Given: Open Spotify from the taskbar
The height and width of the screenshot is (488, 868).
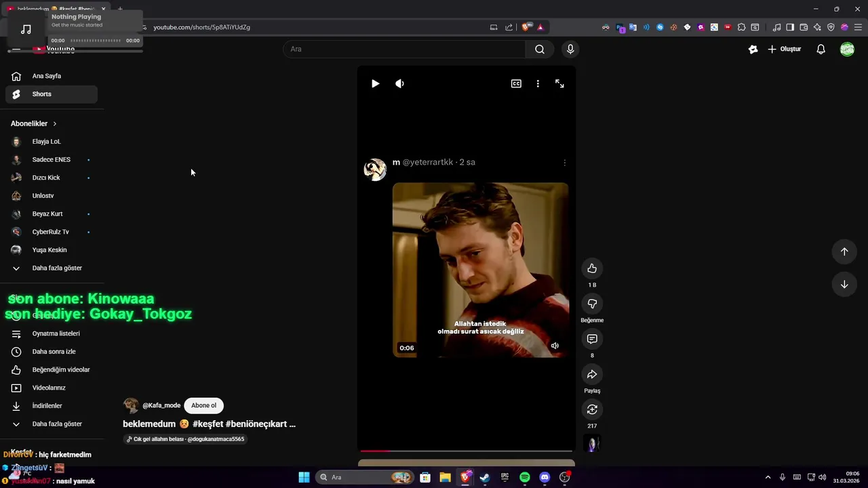Looking at the screenshot, I should point(525,477).
